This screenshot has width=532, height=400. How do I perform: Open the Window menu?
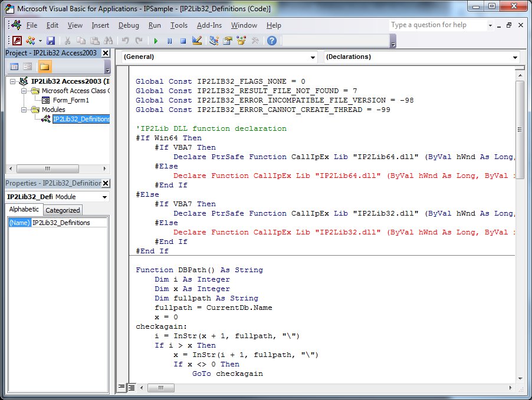pos(244,25)
